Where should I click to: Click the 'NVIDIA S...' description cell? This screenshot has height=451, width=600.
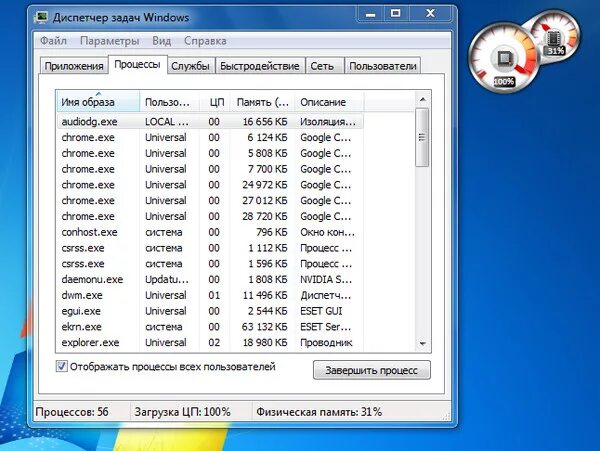[326, 279]
